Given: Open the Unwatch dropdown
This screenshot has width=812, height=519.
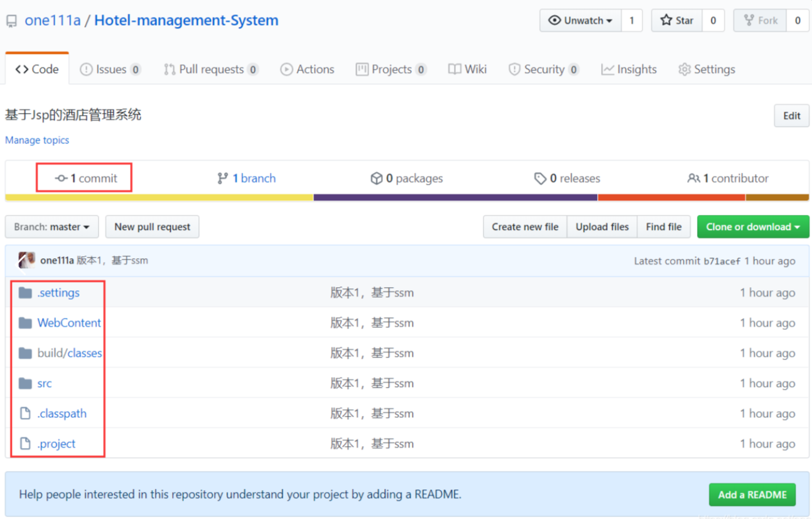Looking at the screenshot, I should pos(581,20).
